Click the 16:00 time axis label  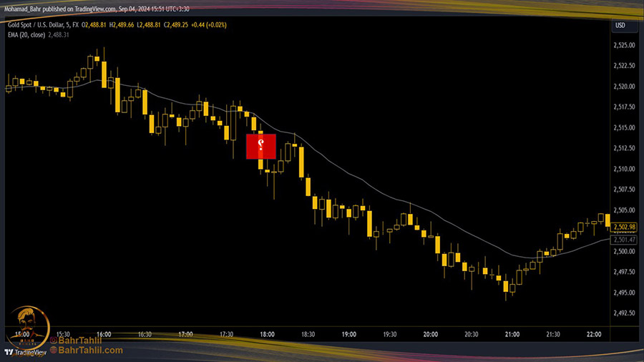point(104,334)
